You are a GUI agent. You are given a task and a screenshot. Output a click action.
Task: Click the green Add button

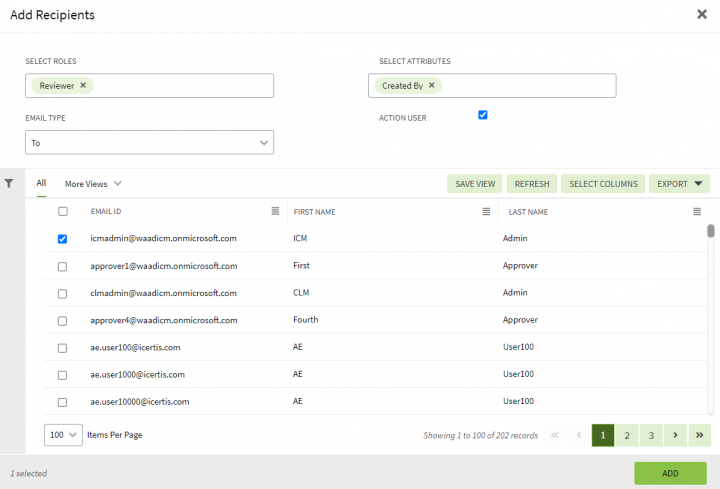[x=670, y=473]
